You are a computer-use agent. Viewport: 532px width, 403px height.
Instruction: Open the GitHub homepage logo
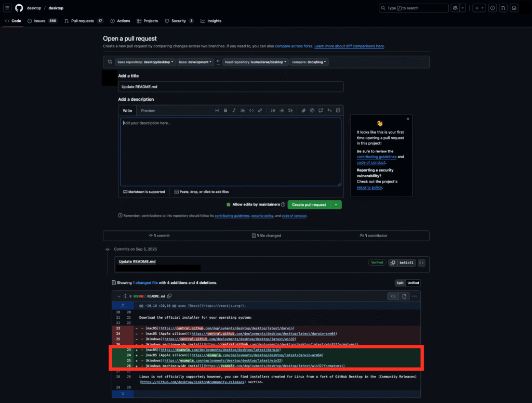[19, 8]
